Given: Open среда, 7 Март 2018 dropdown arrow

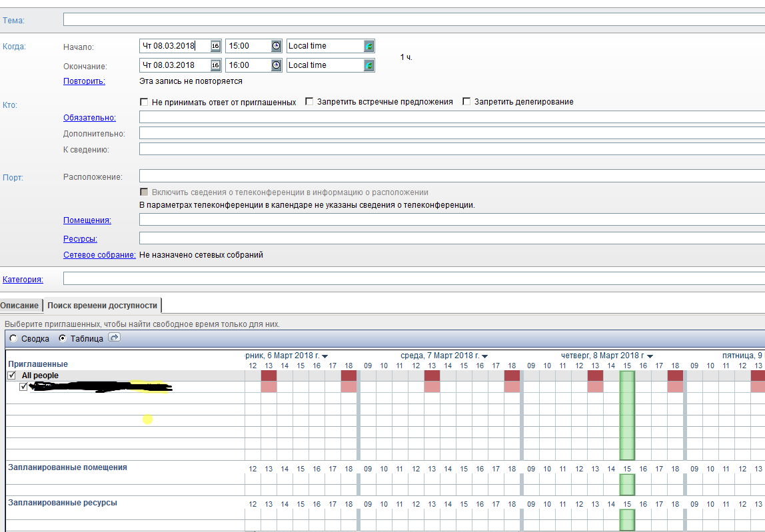Looking at the screenshot, I should click(x=484, y=356).
